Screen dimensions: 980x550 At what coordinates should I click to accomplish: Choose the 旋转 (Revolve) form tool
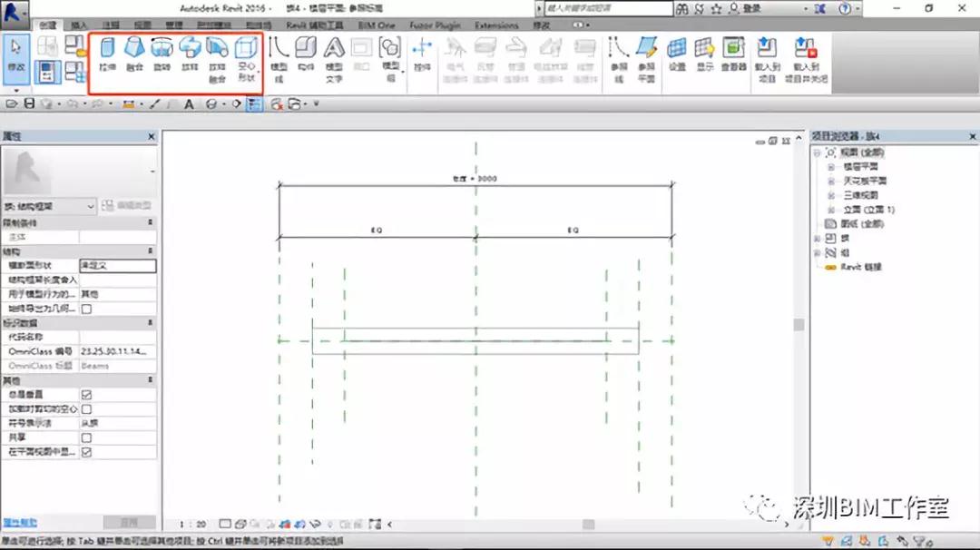pyautogui.click(x=162, y=54)
